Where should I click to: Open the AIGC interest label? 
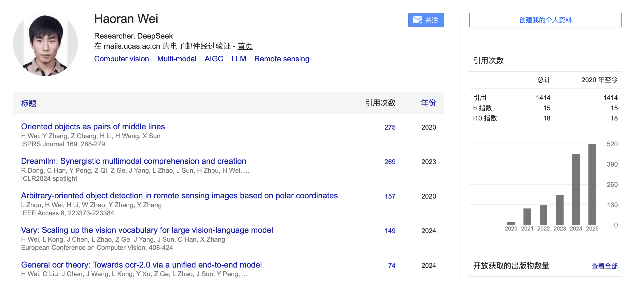pos(214,59)
